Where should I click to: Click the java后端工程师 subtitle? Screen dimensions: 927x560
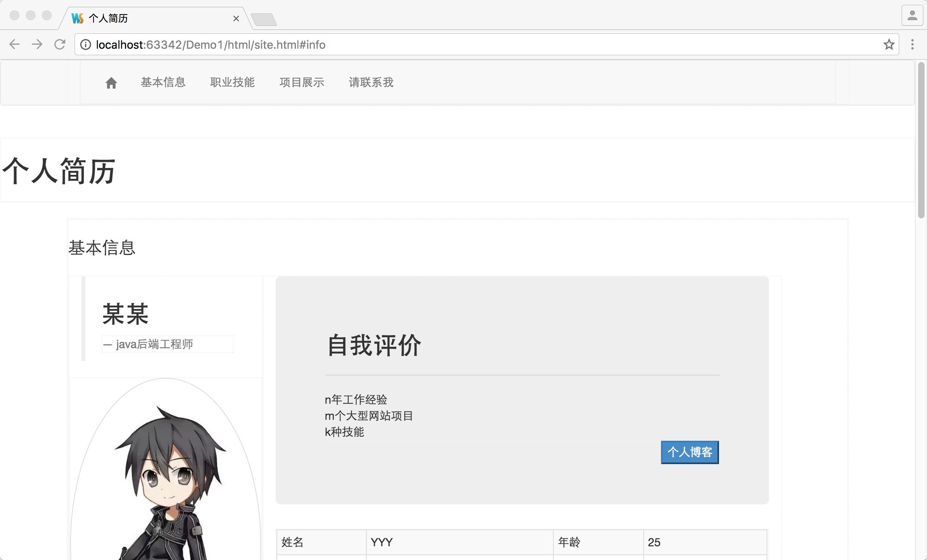click(x=148, y=344)
